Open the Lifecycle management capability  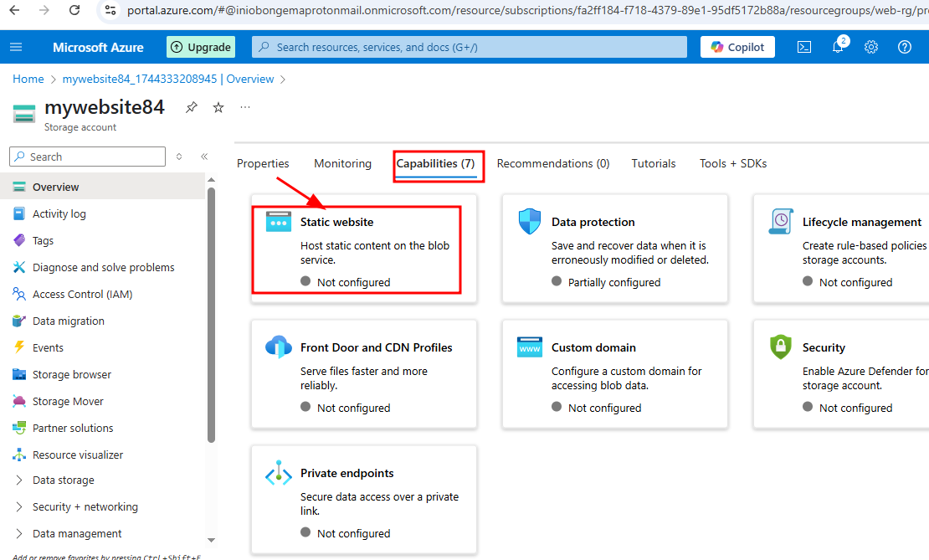click(x=841, y=249)
